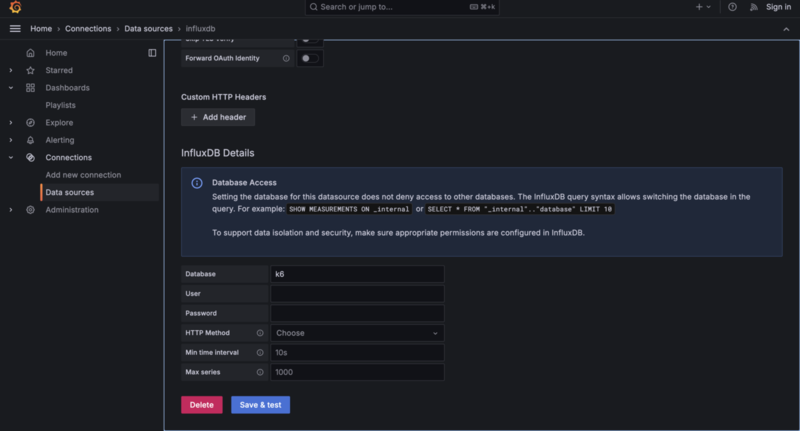Viewport: 800px width, 431px height.
Task: Click the Grafana logo icon
Action: pos(15,7)
